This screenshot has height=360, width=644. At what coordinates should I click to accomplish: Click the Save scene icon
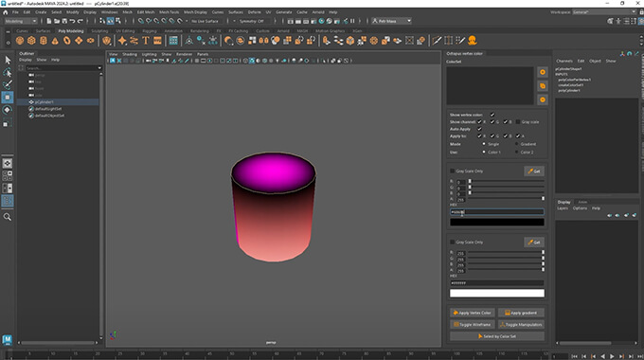tap(64, 21)
